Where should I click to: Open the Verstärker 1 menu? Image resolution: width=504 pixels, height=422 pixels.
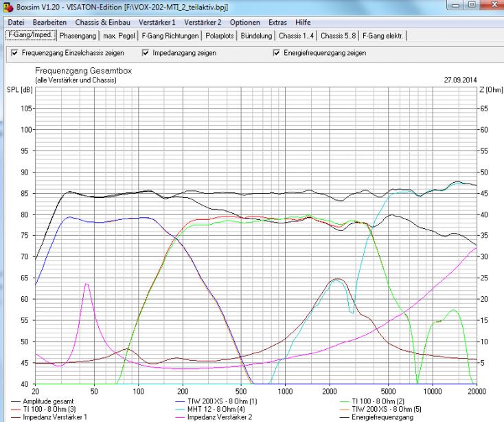157,23
